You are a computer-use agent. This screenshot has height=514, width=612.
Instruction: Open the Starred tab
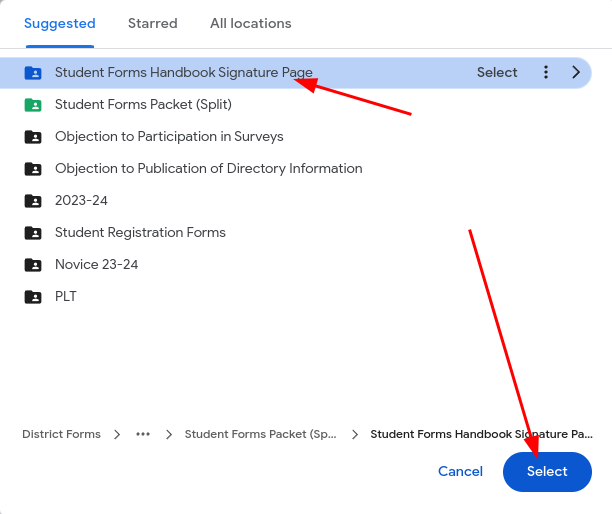click(x=153, y=23)
